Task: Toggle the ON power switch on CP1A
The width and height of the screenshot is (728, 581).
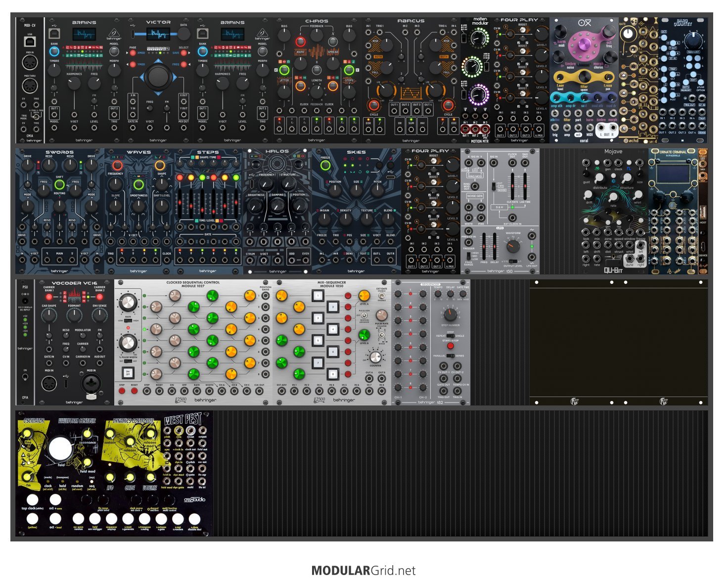Action: coord(25,377)
